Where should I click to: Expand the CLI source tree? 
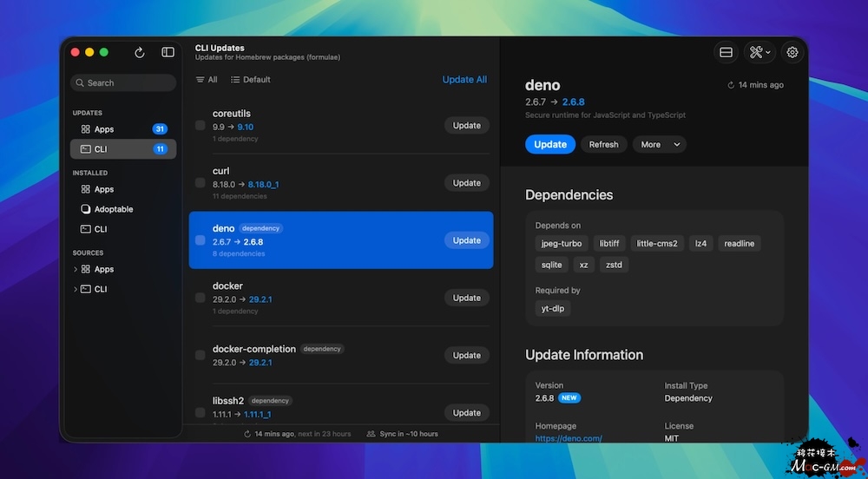pyautogui.click(x=76, y=290)
